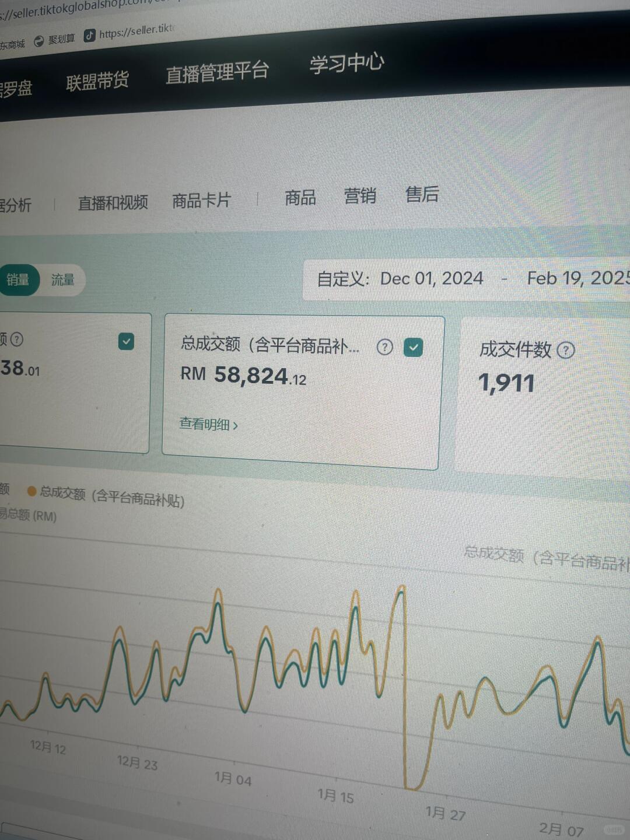Click the 1月 04 axis date label
The height and width of the screenshot is (840, 630).
click(x=233, y=778)
